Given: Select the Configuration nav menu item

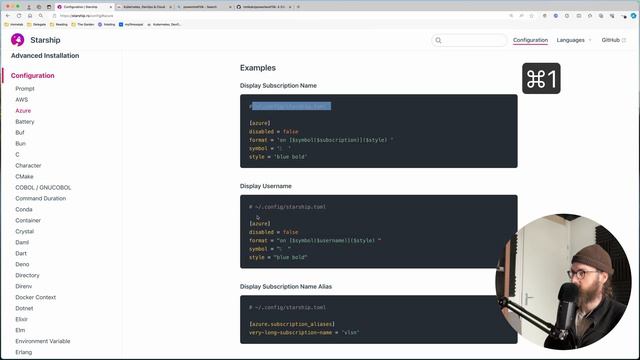Looking at the screenshot, I should (530, 40).
